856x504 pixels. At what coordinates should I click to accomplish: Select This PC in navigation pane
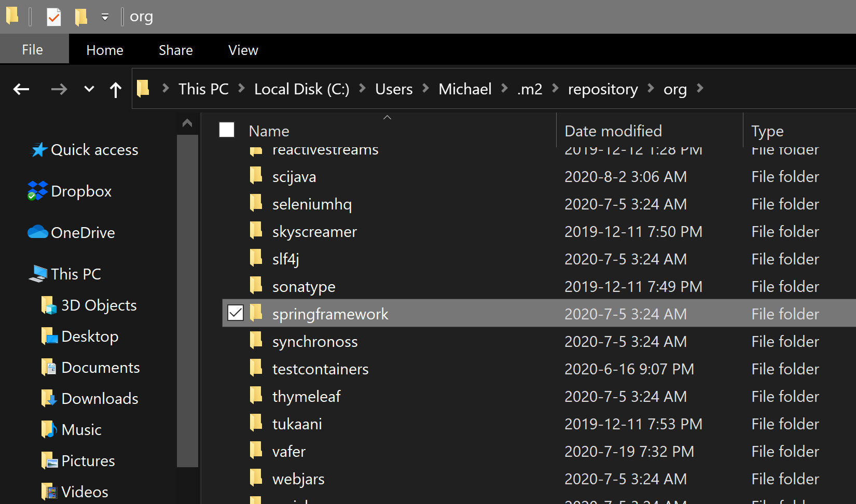click(76, 274)
